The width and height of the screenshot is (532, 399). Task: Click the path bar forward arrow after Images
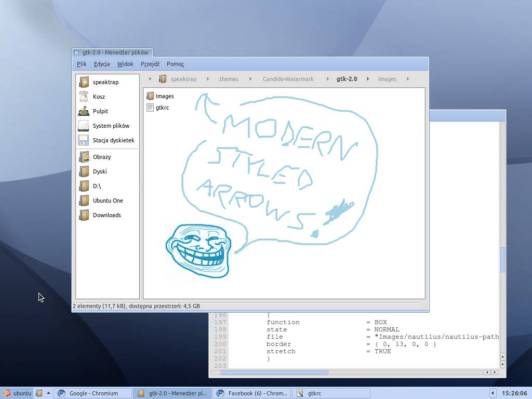point(408,79)
